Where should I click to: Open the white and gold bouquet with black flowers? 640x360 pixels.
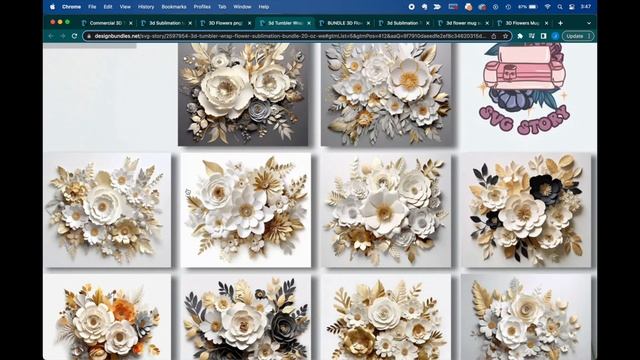click(x=526, y=210)
